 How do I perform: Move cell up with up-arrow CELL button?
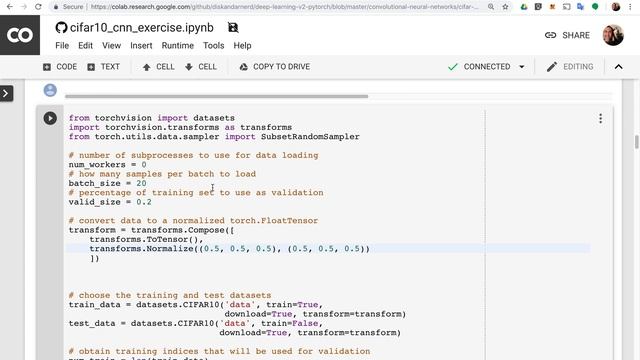(x=158, y=67)
